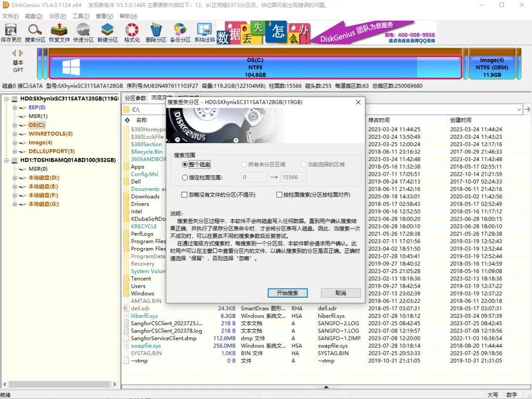Open 磁盘(D) menu

34,16
